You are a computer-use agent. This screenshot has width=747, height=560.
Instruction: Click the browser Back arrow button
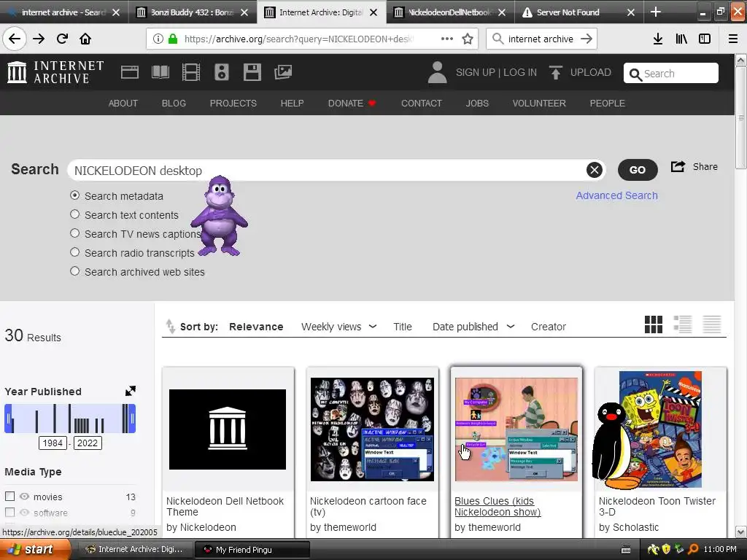(x=15, y=39)
